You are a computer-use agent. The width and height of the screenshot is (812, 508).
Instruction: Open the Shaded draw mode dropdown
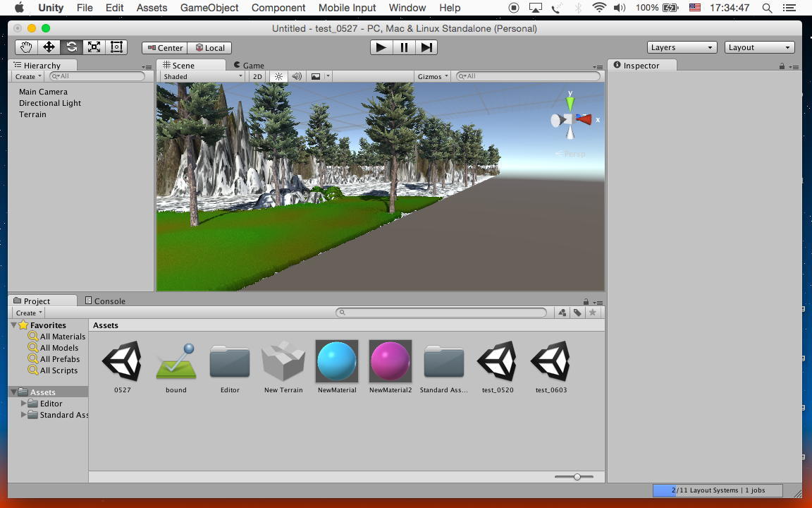point(202,76)
